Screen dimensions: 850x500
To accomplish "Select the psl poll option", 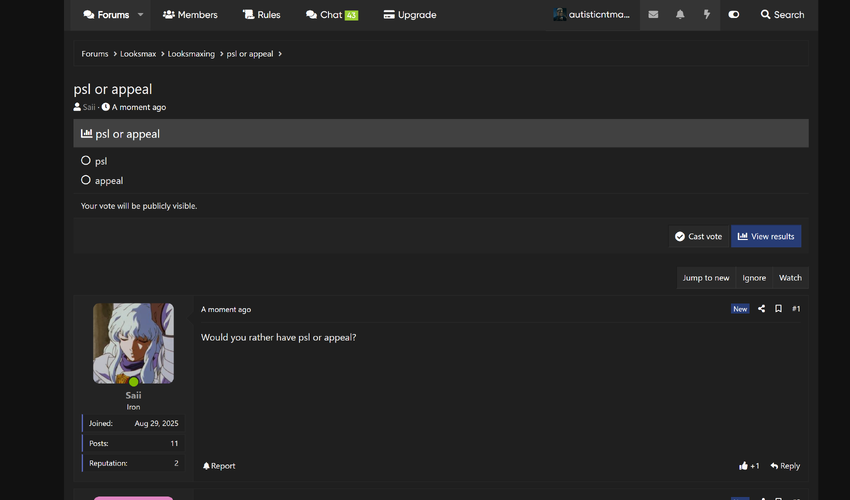I will (x=86, y=160).
